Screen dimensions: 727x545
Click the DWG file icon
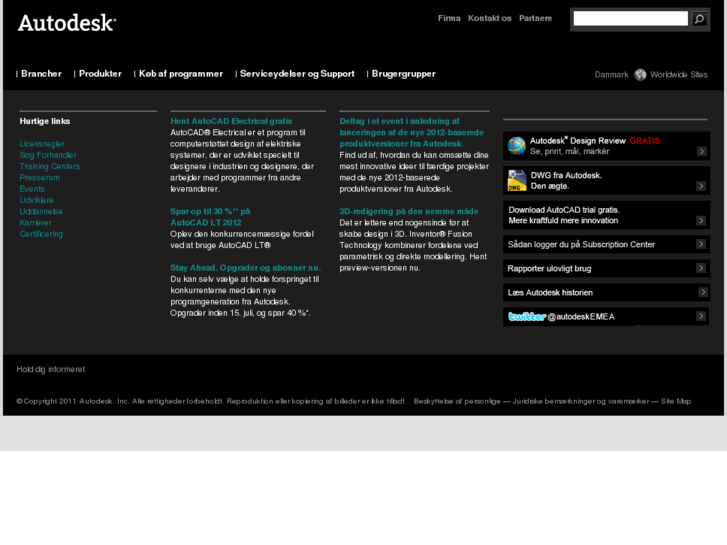tap(517, 180)
